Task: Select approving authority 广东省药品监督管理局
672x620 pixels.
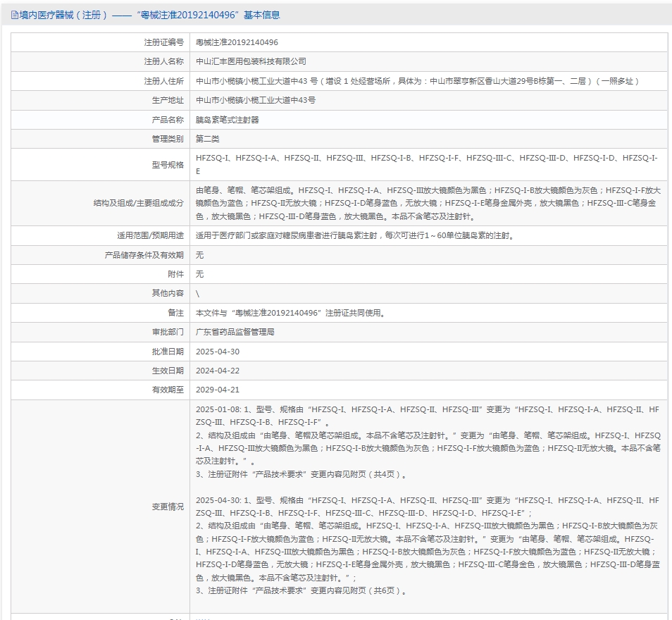Action: tap(235, 332)
